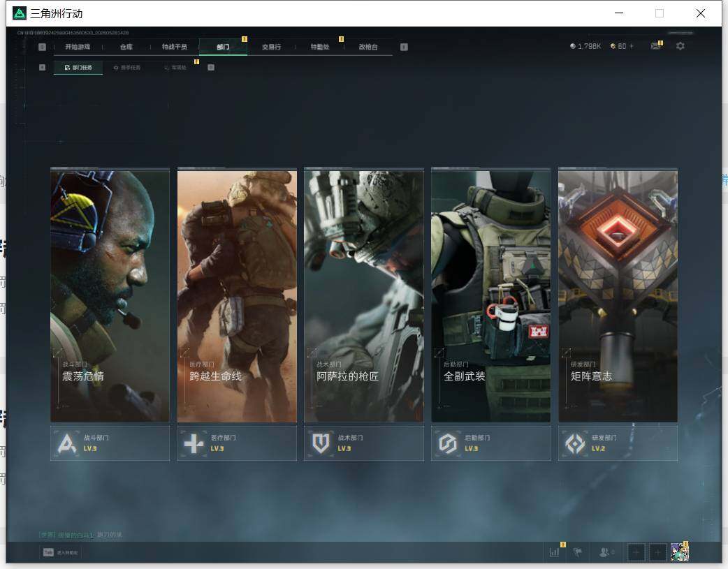Select the 部门任务 sub-tab

pos(78,67)
